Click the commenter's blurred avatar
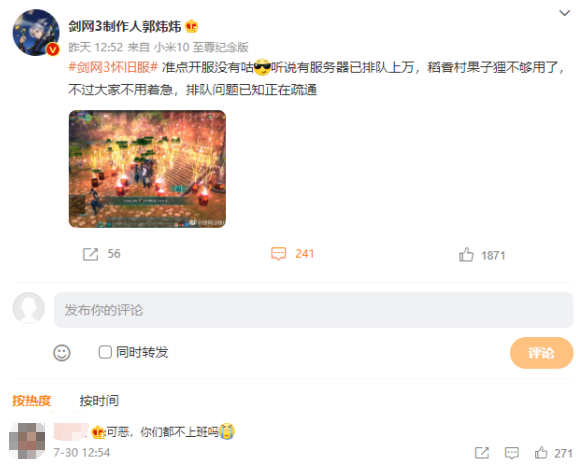576x465 pixels. [x=27, y=441]
